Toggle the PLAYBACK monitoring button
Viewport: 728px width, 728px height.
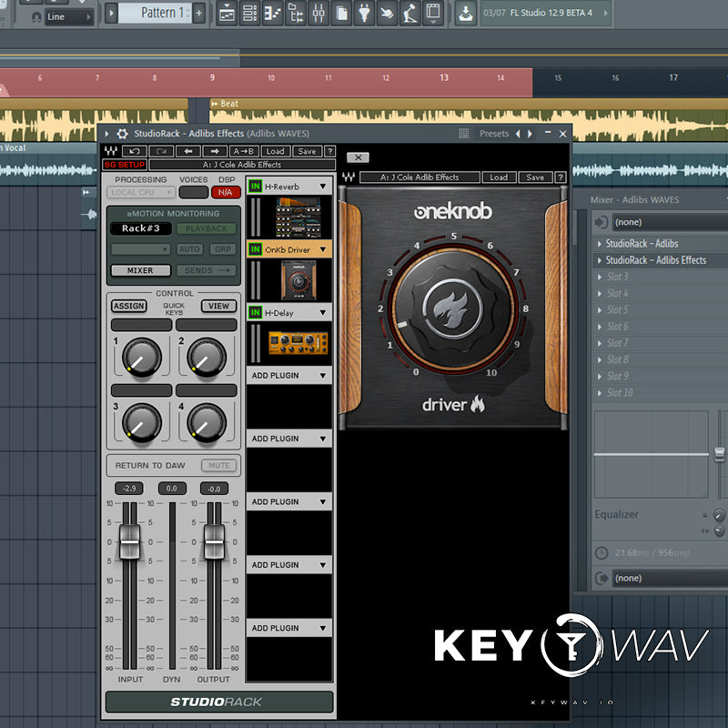(207, 228)
